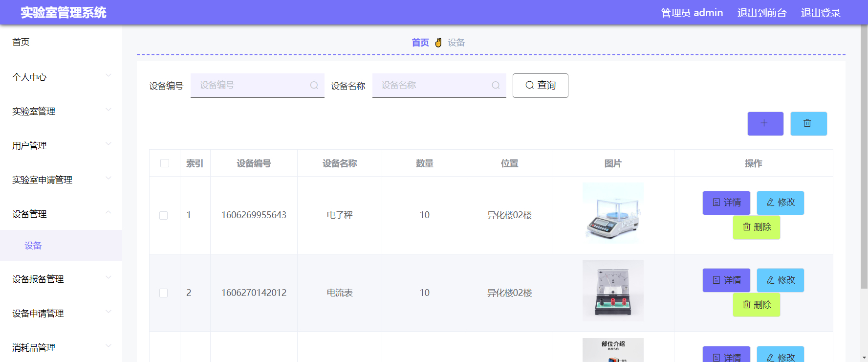Expand 个人中心 menu chevron
Viewport: 868px width, 362px height.
click(x=108, y=75)
